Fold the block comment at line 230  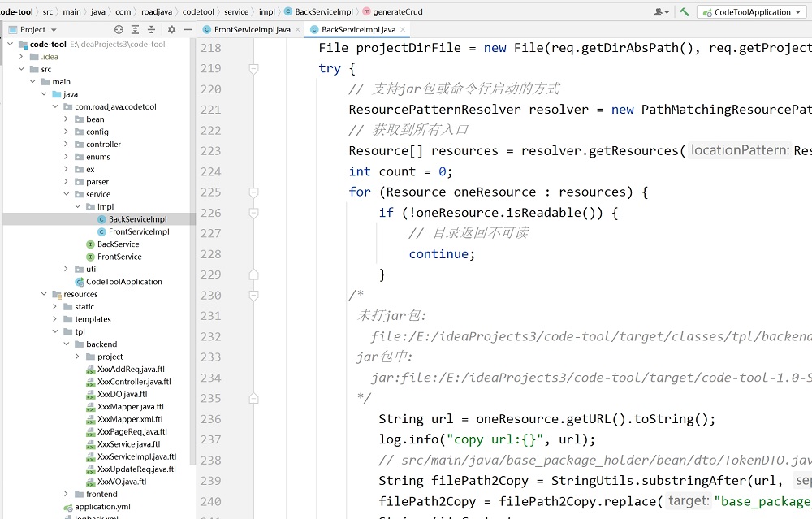[x=253, y=296]
